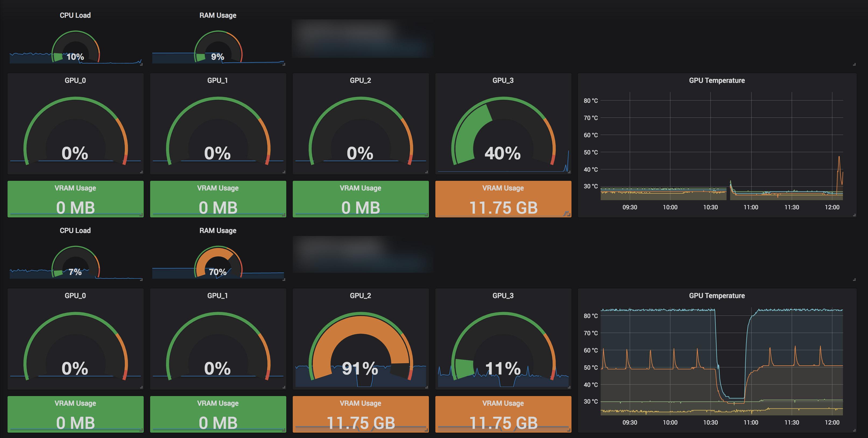The width and height of the screenshot is (868, 438).
Task: Click the bottom VRAM Usage panel under GPU_2 reading 11.75 GB
Action: point(361,414)
